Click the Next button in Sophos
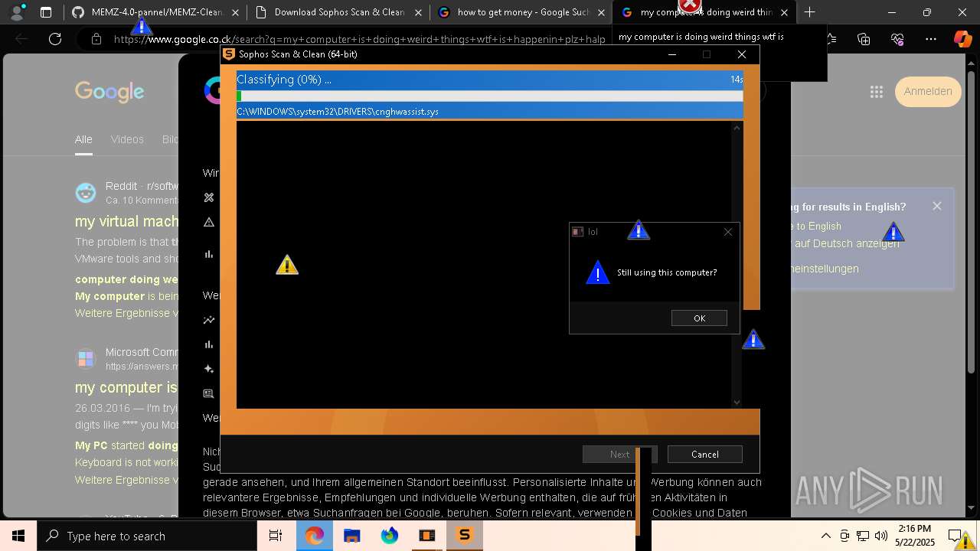This screenshot has width=980, height=551. click(619, 454)
